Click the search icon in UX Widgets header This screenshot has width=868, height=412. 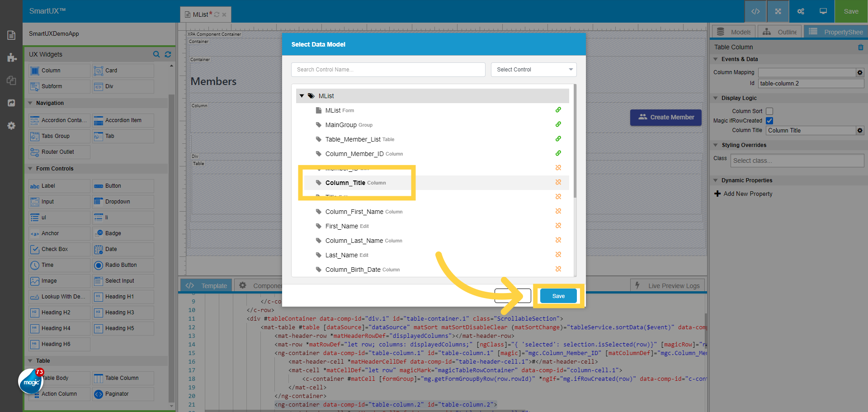(x=156, y=54)
